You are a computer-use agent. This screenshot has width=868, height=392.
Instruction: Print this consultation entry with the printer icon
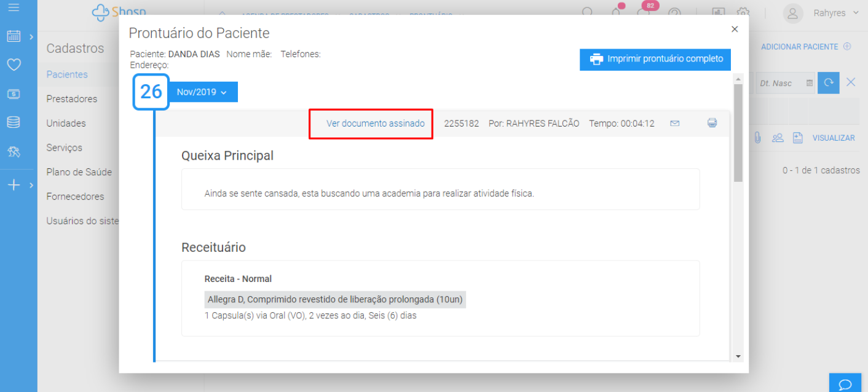click(x=712, y=123)
